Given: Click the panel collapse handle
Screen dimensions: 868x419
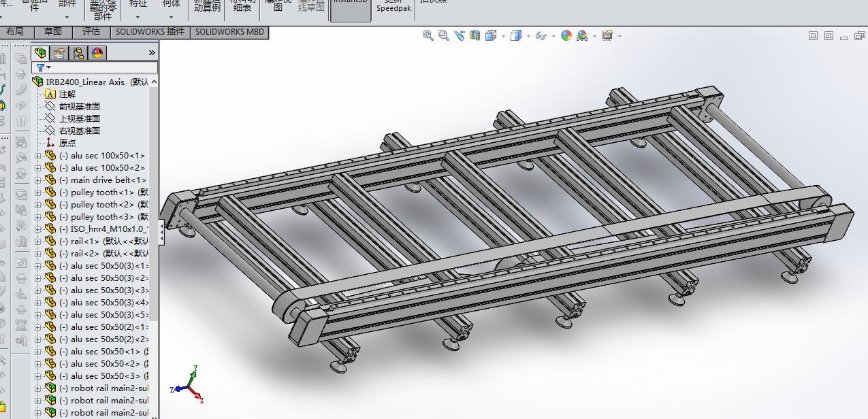Looking at the screenshot, I should pos(162,233).
